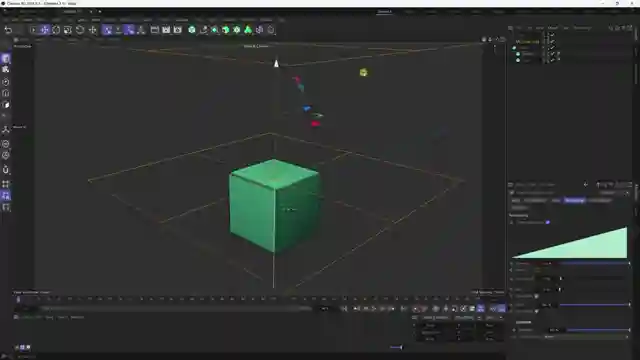640x360 pixels.
Task: Toggle the last row's check mark in Object Manager
Action: click(552, 60)
